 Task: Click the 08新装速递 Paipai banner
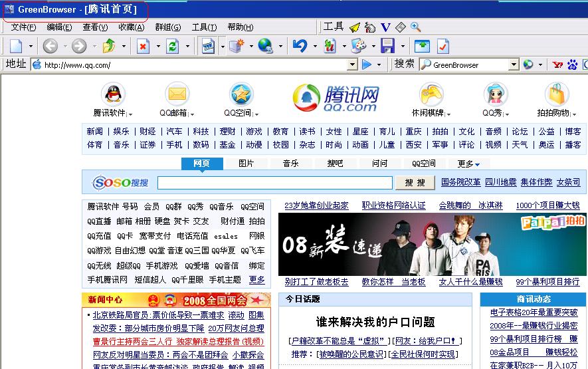(x=433, y=245)
